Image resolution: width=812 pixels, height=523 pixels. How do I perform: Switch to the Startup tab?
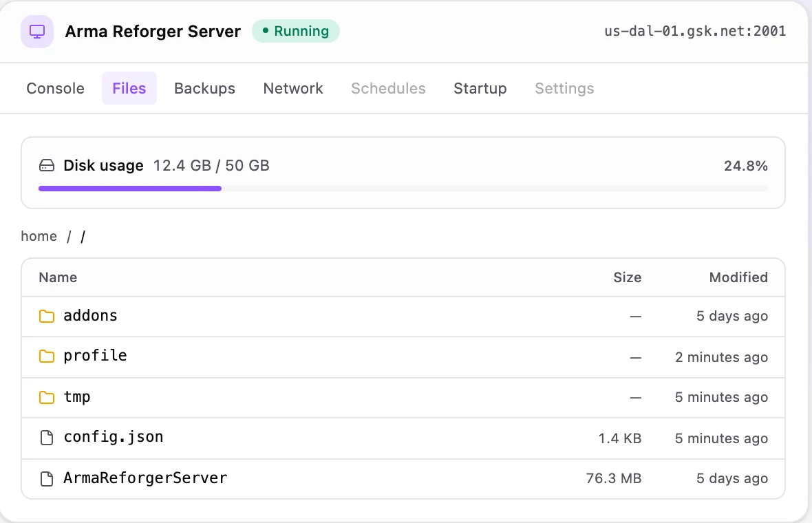click(x=480, y=88)
